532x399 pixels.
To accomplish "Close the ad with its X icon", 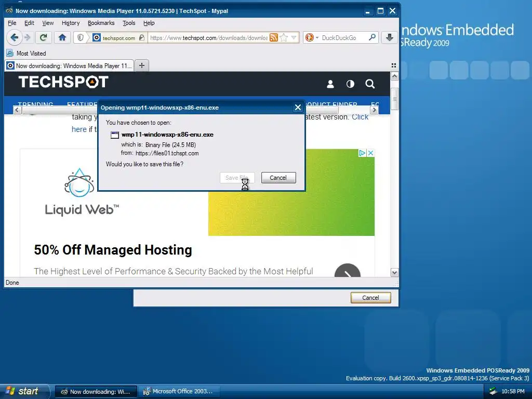I will click(370, 153).
